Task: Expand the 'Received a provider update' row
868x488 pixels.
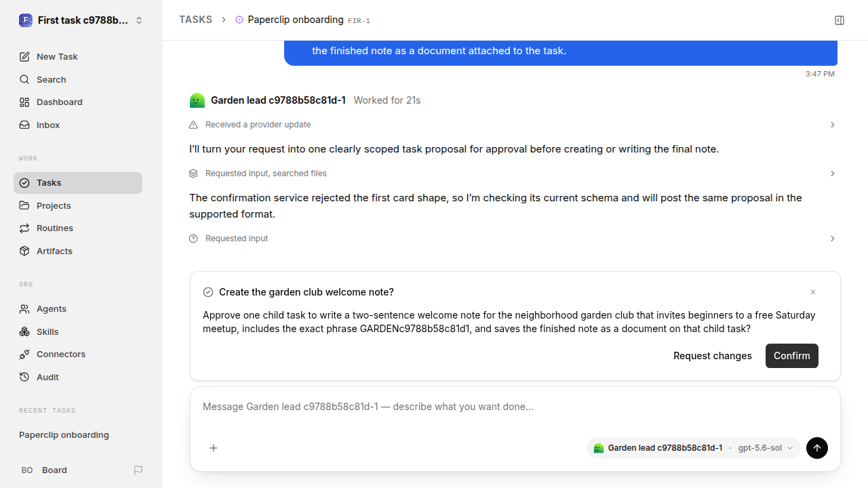Action: click(x=512, y=125)
